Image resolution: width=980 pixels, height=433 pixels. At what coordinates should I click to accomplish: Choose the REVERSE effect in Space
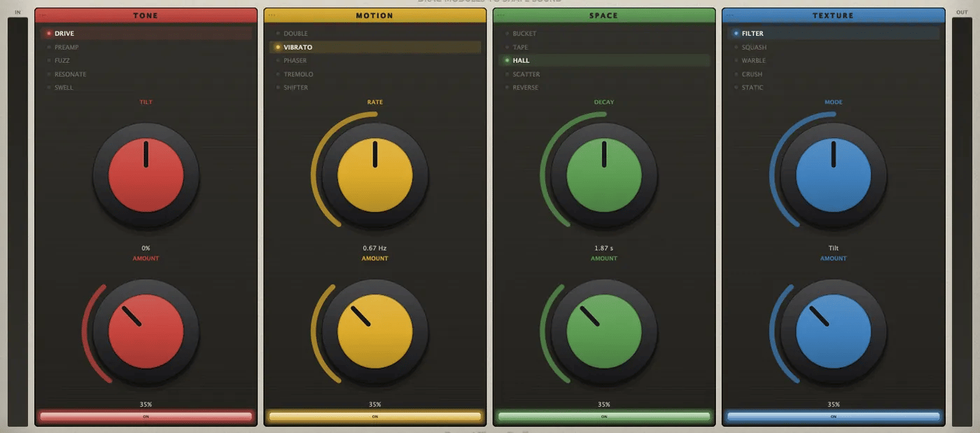tap(604, 88)
